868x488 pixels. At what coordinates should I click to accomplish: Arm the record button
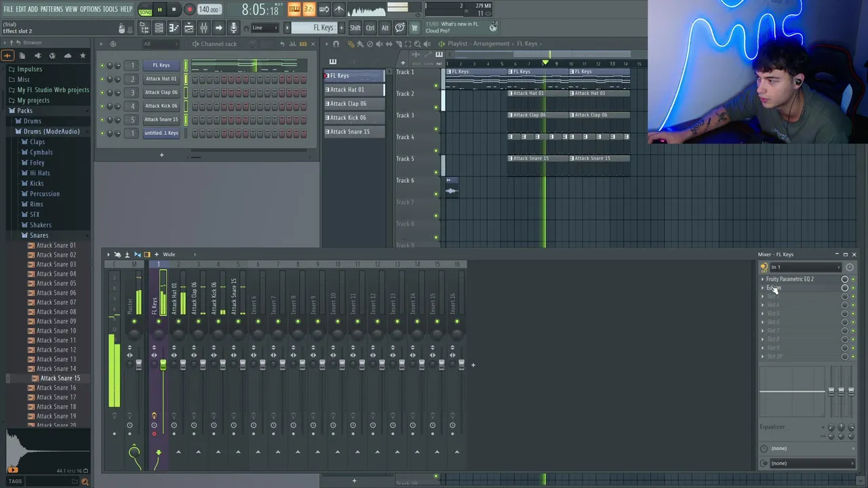[x=189, y=9]
